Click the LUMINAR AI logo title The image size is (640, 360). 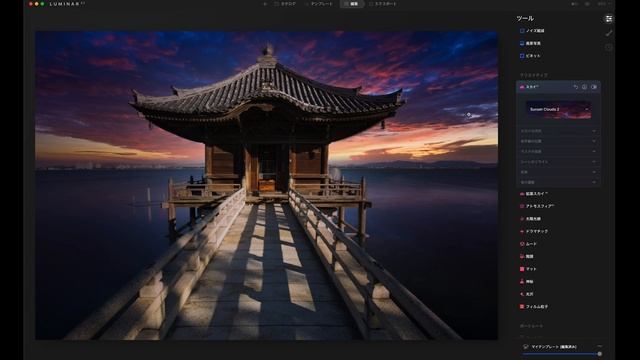click(x=67, y=4)
